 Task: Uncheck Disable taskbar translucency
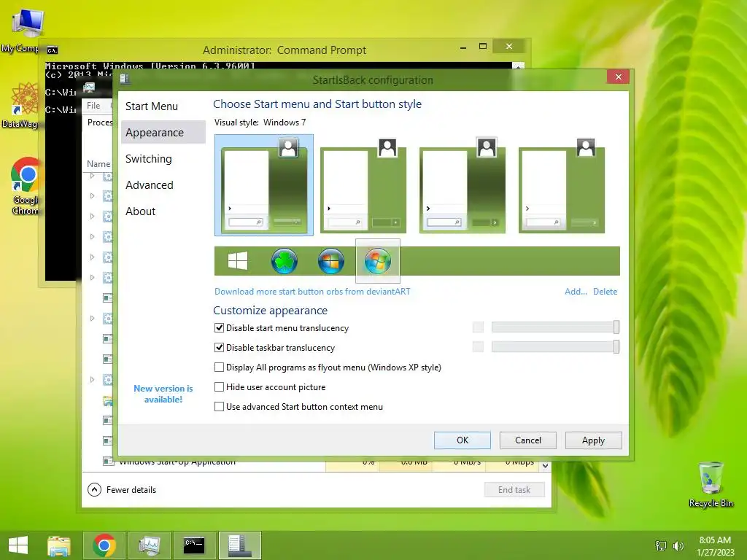click(219, 348)
